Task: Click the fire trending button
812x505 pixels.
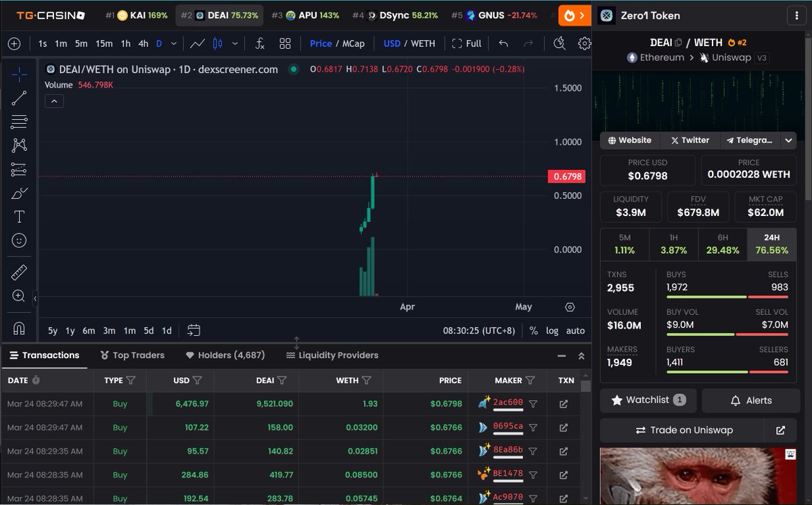Action: pyautogui.click(x=574, y=16)
